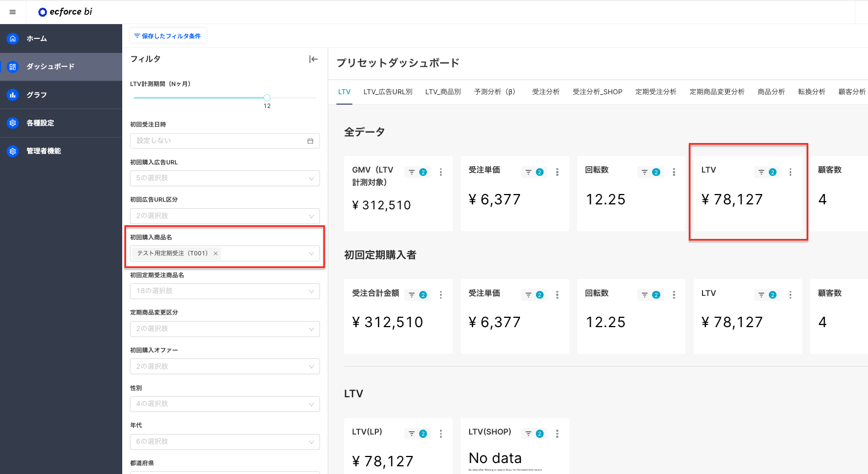The image size is (868, 474).
Task: Open more options on GMV card
Action: tap(441, 172)
